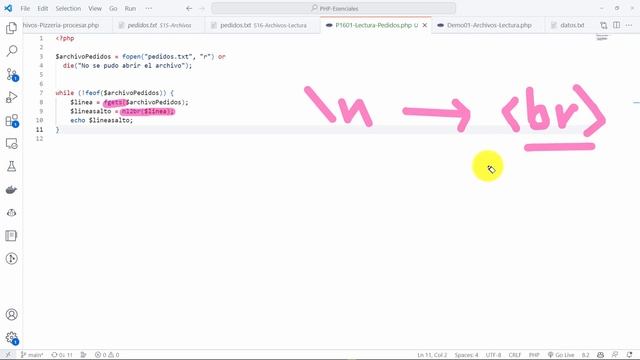Switch to the Pizzeria-procesar.php tab
Image resolution: width=640 pixels, height=360 pixels.
(x=61, y=25)
